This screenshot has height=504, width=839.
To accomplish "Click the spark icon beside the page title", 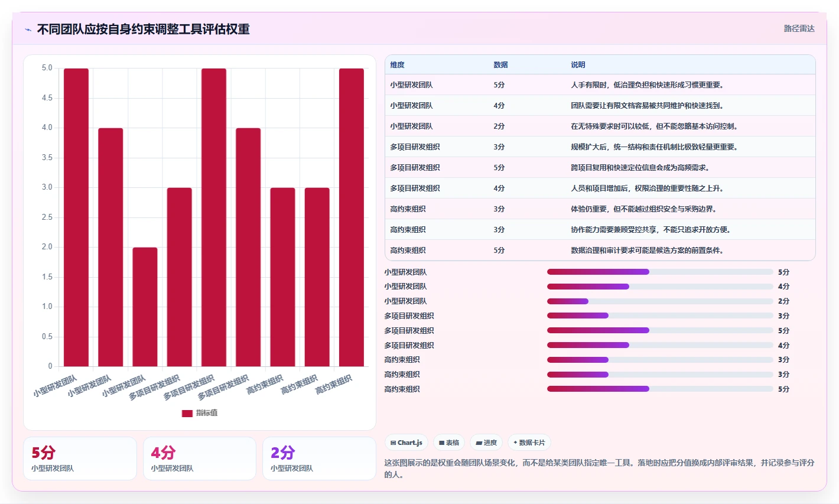I will pyautogui.click(x=28, y=30).
